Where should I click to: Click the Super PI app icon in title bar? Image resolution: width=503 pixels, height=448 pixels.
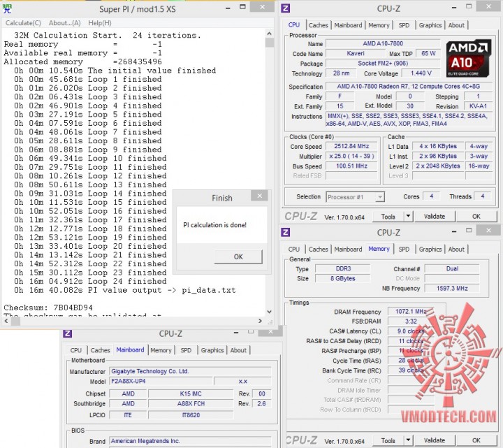click(x=7, y=8)
